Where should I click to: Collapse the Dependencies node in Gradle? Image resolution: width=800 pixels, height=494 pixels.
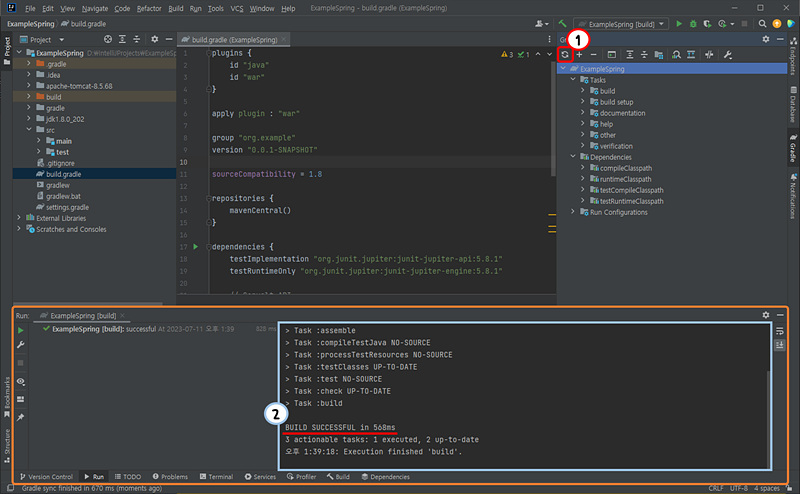572,157
